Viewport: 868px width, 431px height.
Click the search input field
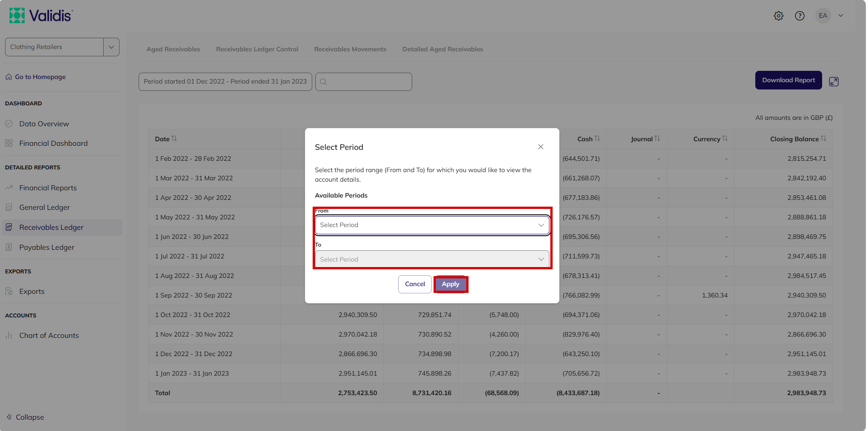pos(364,82)
